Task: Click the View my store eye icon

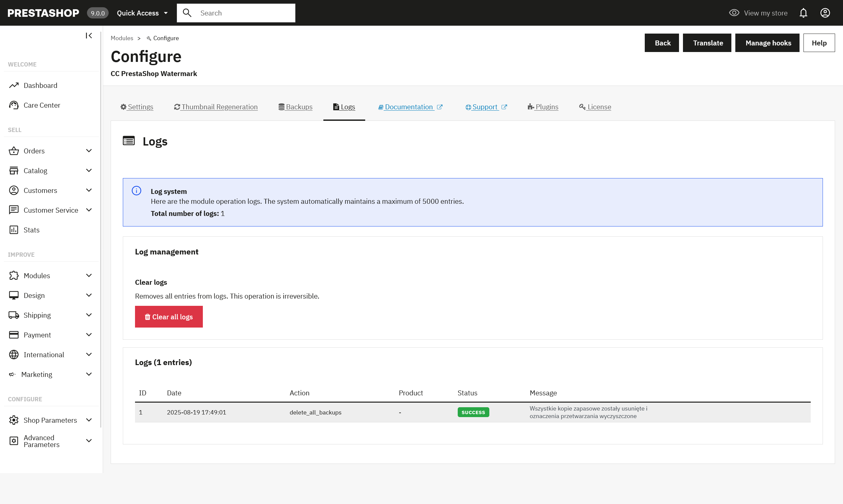Action: [x=734, y=13]
